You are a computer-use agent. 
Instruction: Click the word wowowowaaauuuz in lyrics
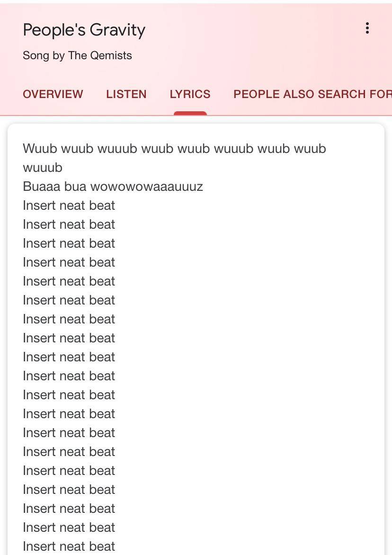(147, 187)
